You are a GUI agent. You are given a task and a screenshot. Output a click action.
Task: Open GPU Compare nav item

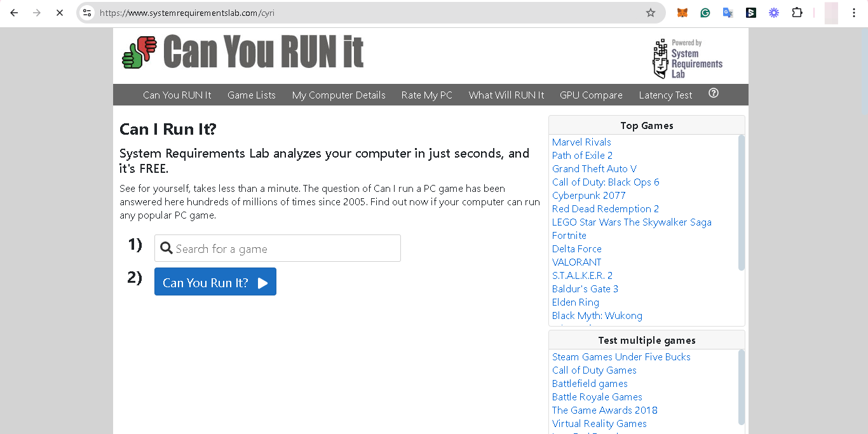point(591,95)
